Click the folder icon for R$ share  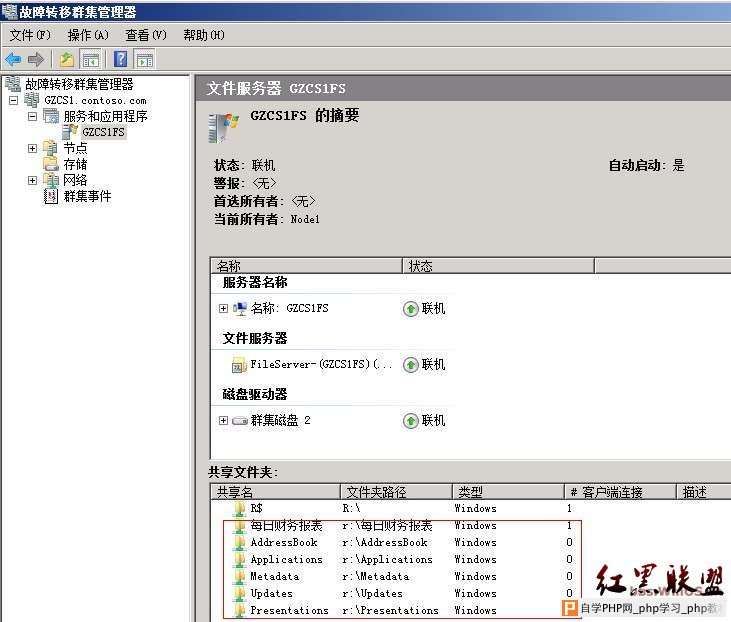pos(240,508)
